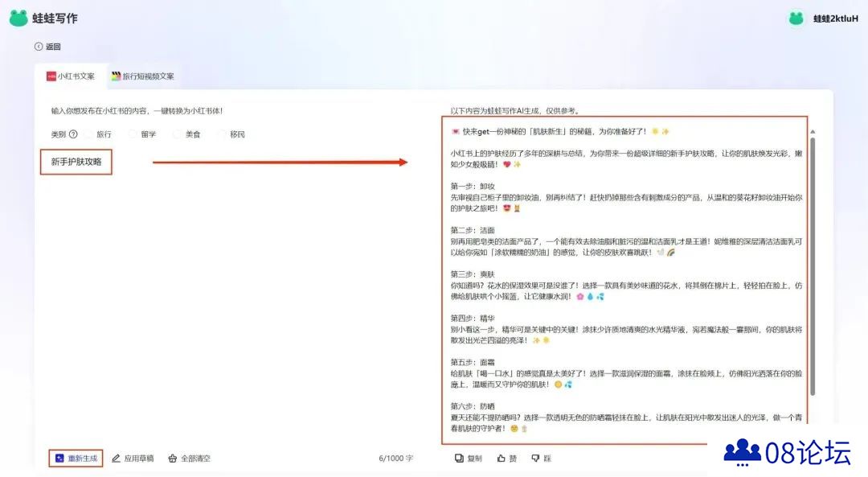Click the 蛙蛙写作 brand title text
Image resolution: width=868 pixels, height=477 pixels.
(x=55, y=19)
